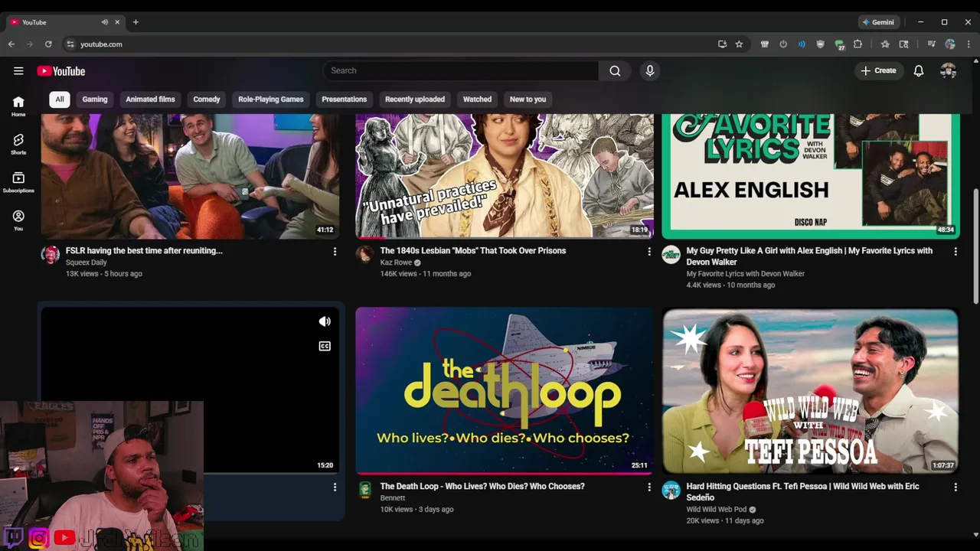The height and width of the screenshot is (551, 980).
Task: Open the Gemini button in Chrome
Action: [x=879, y=22]
